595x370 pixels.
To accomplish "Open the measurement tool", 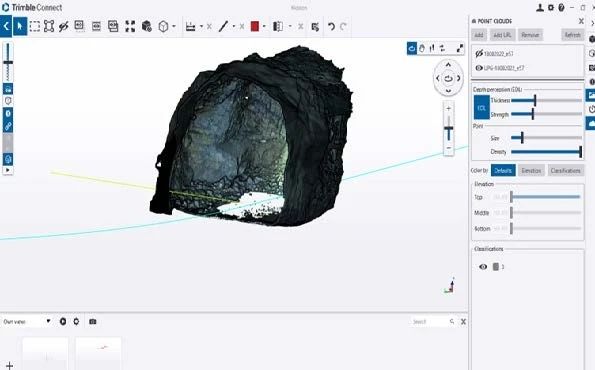I will [190, 26].
